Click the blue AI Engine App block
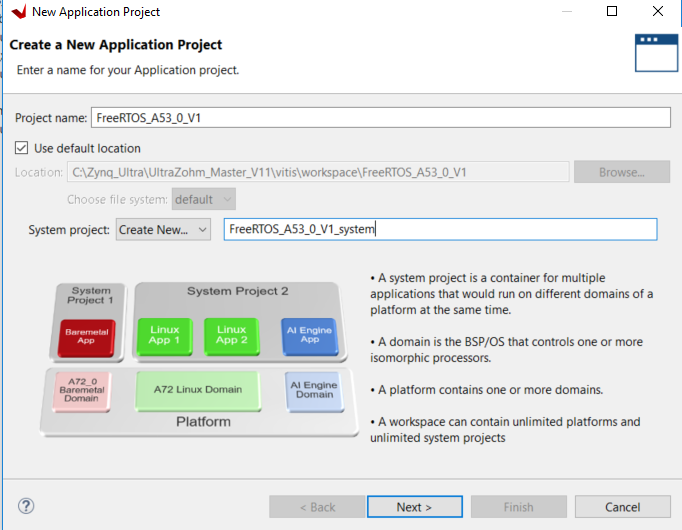The width and height of the screenshot is (682, 530). click(x=309, y=334)
